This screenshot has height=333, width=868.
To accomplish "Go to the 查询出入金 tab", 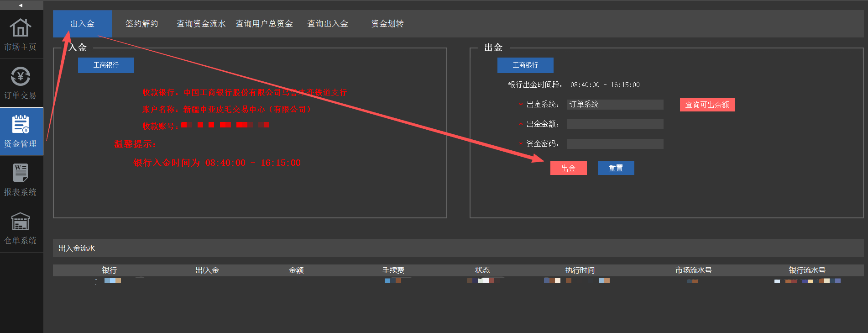I will [x=328, y=24].
